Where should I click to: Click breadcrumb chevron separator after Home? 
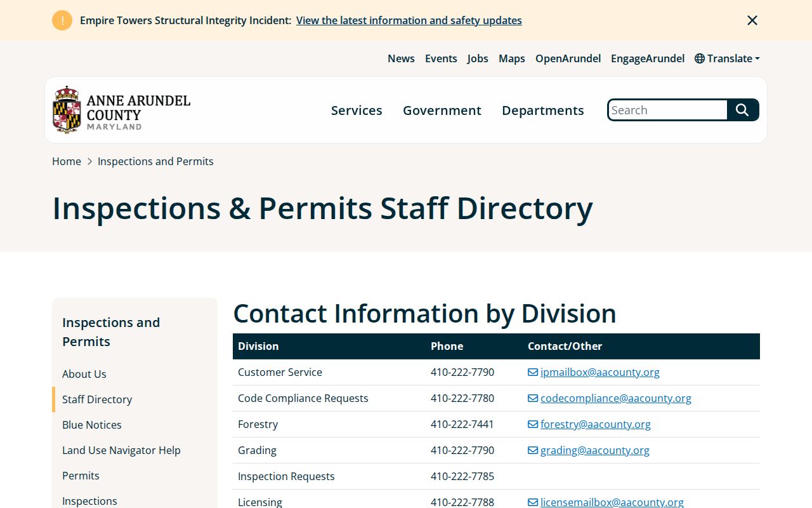[x=89, y=161]
